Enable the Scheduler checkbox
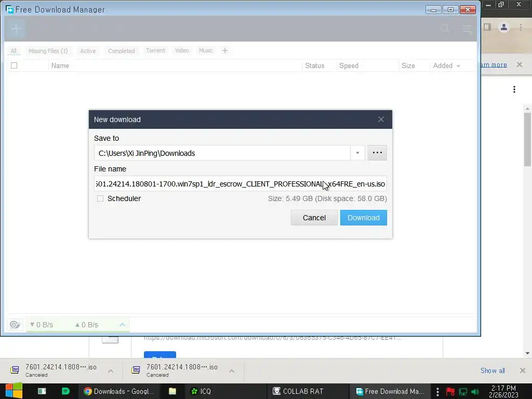532x399 pixels. [x=100, y=198]
